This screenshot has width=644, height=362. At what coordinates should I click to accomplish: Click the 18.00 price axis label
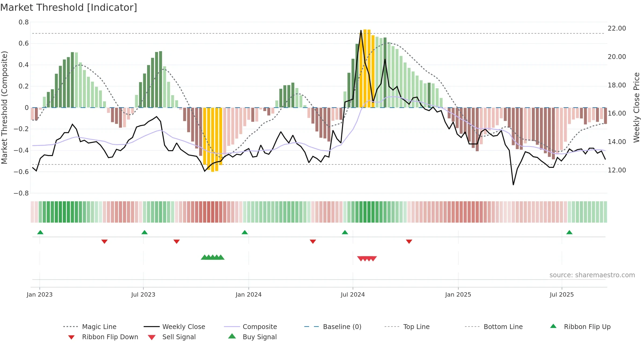click(617, 85)
